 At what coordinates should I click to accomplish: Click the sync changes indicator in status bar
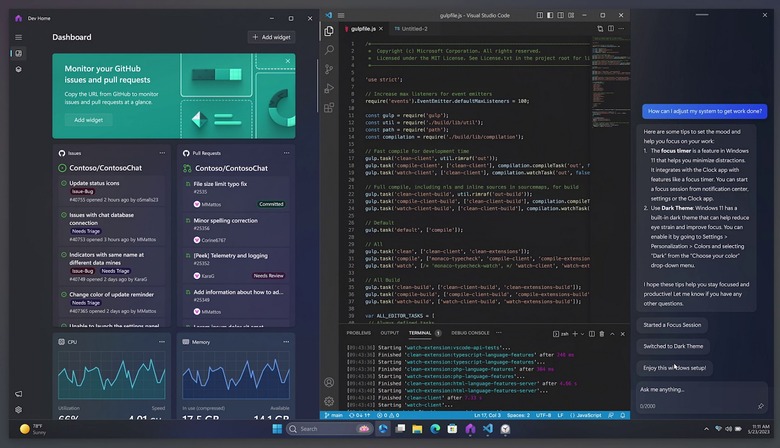[360, 415]
